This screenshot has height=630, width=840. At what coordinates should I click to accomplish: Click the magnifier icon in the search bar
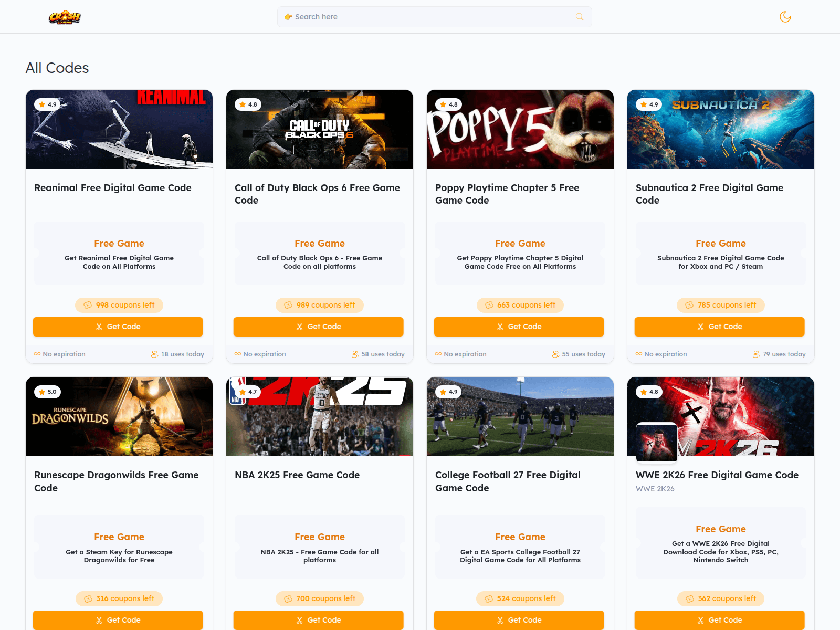[x=580, y=17]
